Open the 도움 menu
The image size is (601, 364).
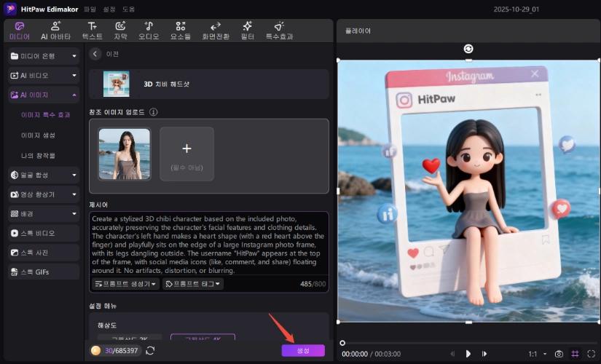[x=128, y=9]
